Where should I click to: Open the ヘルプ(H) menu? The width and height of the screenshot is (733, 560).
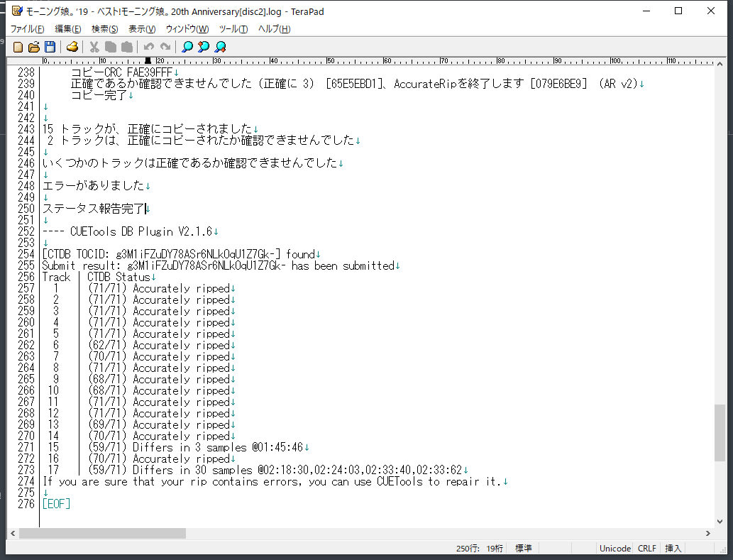tap(274, 29)
